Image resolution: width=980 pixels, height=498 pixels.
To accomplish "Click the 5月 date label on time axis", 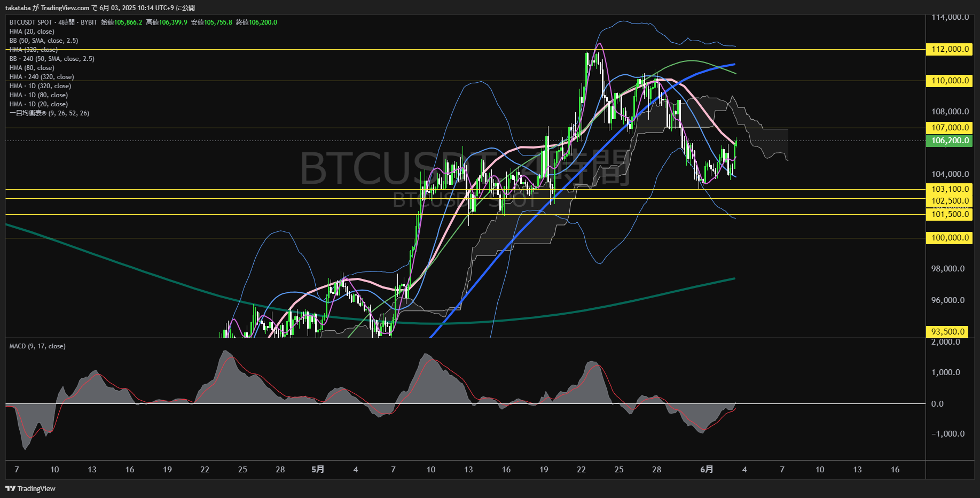I will pyautogui.click(x=318, y=469).
